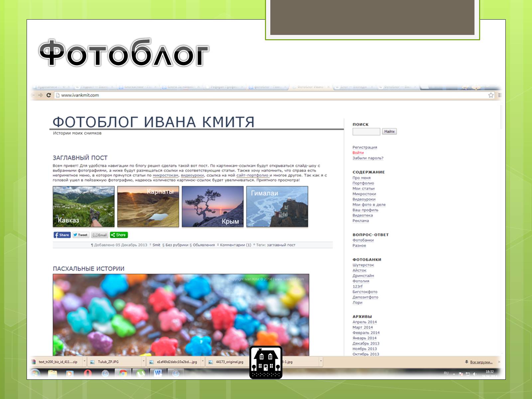Bookmark the page with the star icon
532x399 pixels.
point(491,95)
